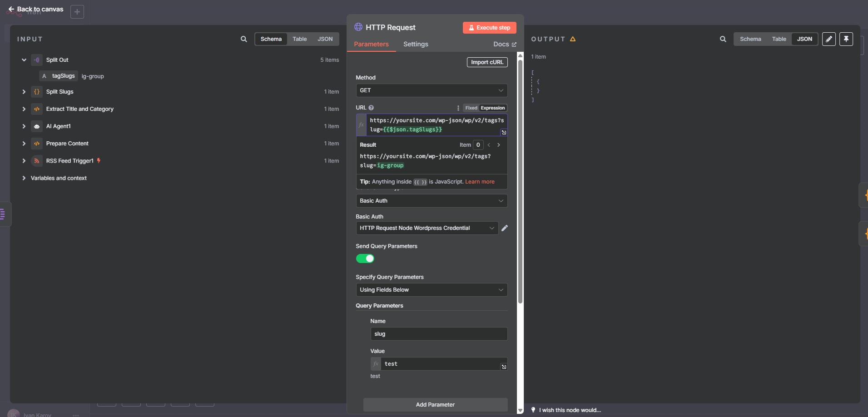
Task: Click the Prepare Content code icon
Action: (x=37, y=144)
